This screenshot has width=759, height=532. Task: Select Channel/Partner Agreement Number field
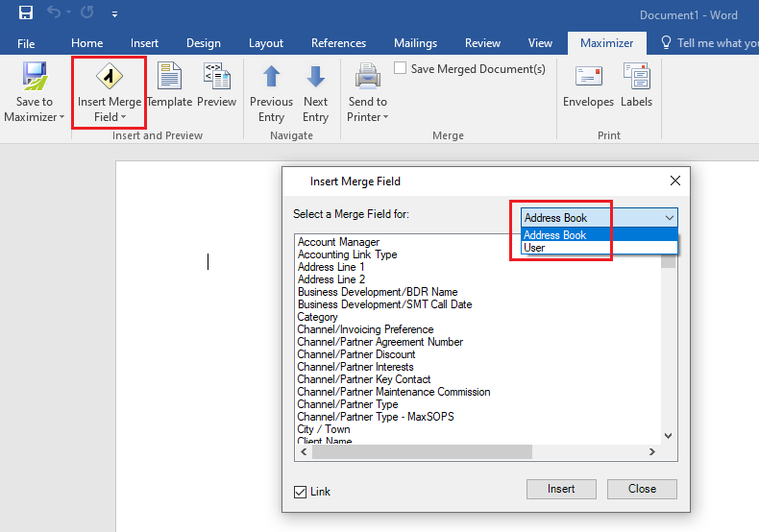(x=380, y=343)
